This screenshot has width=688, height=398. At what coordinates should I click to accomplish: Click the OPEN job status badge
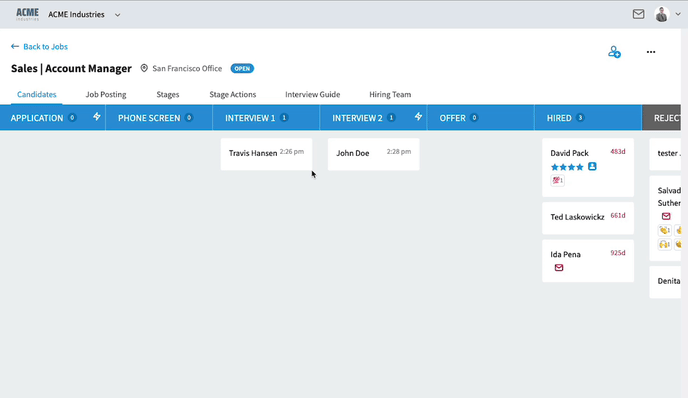tap(242, 68)
